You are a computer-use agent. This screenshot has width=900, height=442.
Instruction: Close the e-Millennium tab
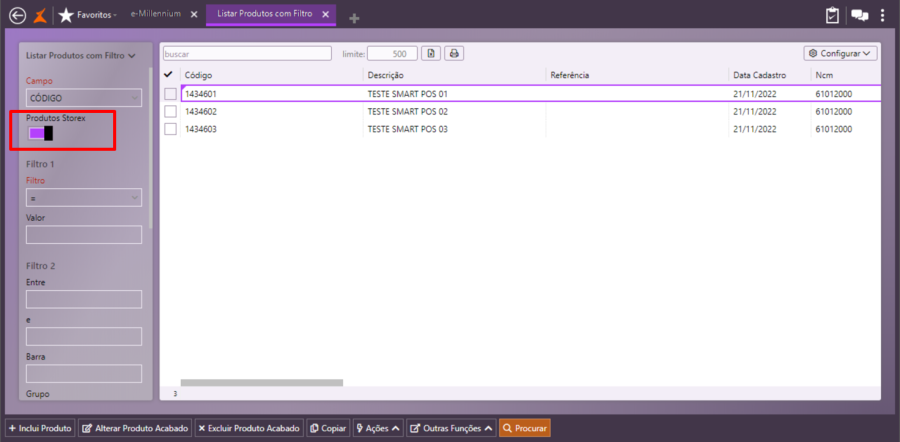pos(193,14)
